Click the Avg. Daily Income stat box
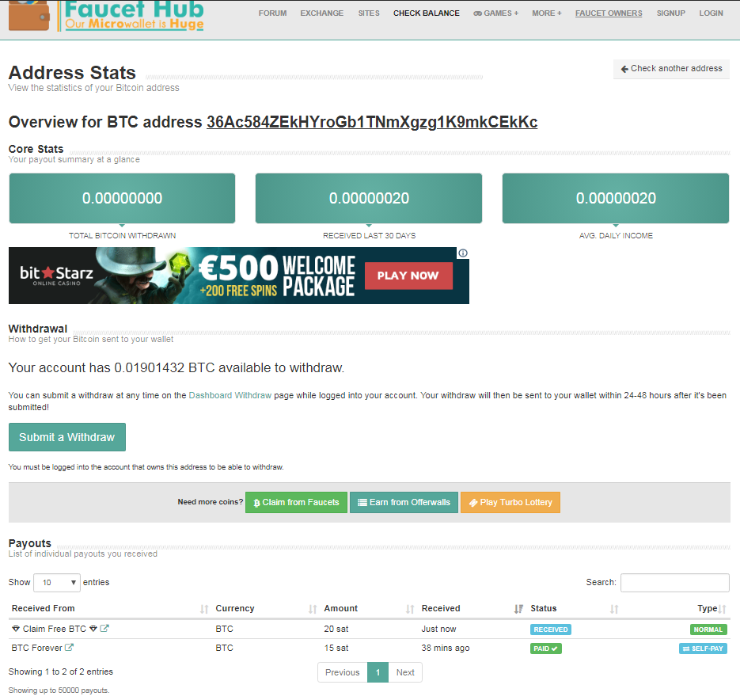Viewport: 740px width, 700px height. click(616, 198)
